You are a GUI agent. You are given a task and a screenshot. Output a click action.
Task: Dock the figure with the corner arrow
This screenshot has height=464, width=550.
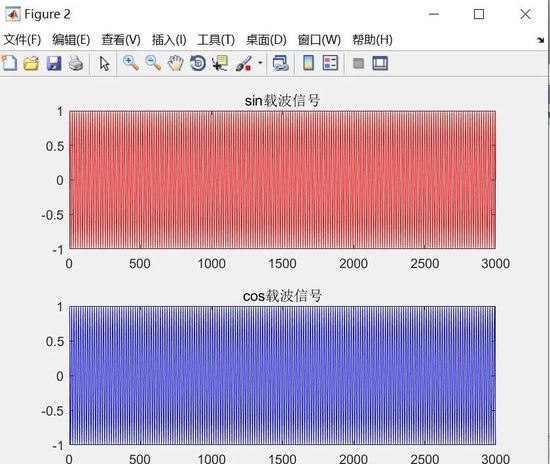(540, 40)
